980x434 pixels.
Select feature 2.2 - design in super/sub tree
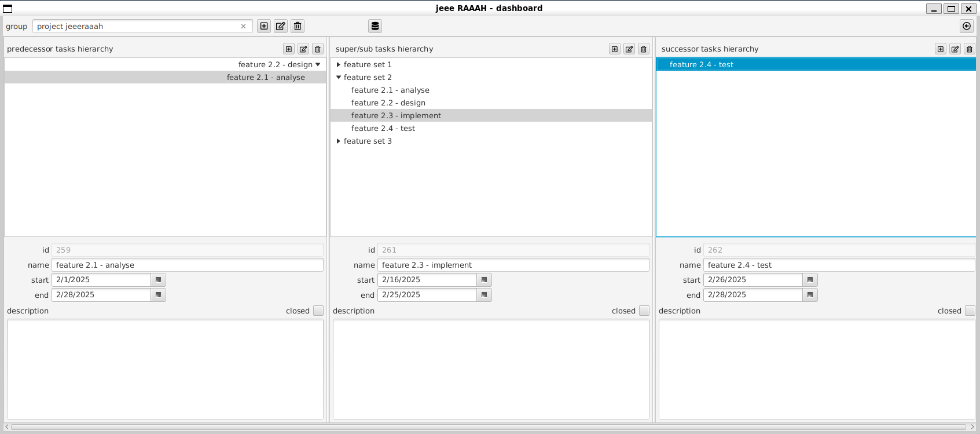[x=388, y=103]
